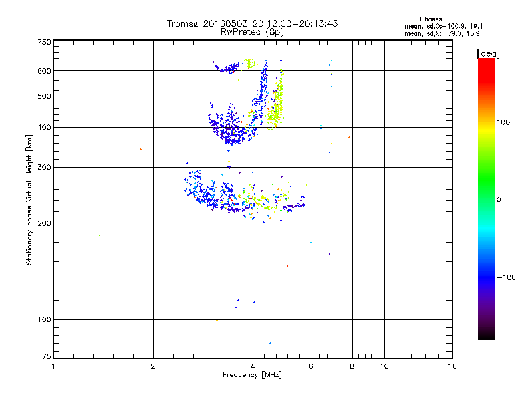This screenshot has width=532, height=399.
Task: Click the y-axis tick label "500"
Action: 44,96
